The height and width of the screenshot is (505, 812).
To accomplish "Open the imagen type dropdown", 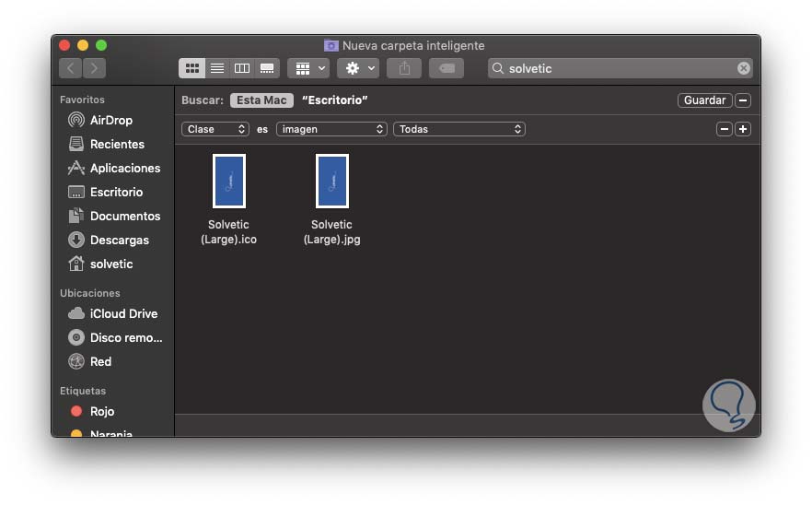I will click(331, 129).
